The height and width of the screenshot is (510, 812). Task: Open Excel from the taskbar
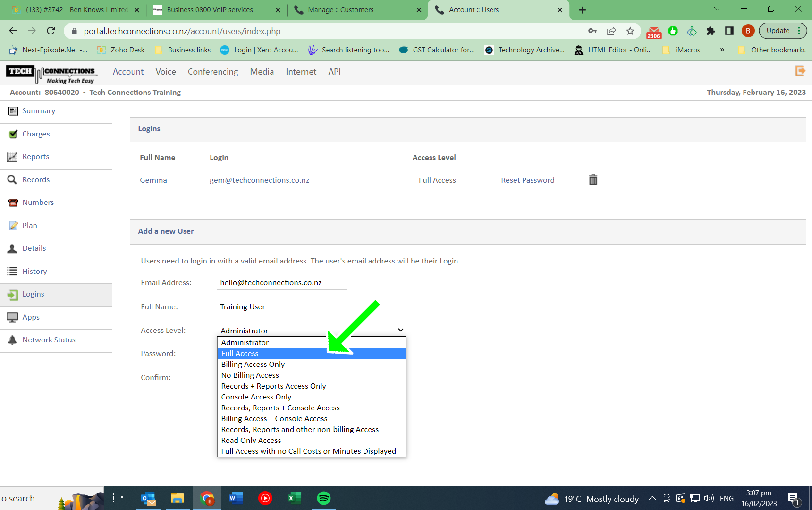coord(295,498)
